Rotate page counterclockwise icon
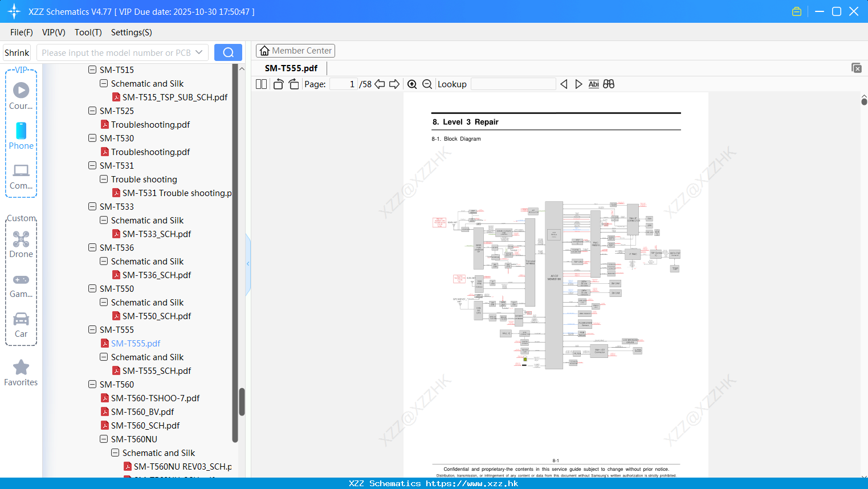The width and height of the screenshot is (868, 489). pos(278,84)
